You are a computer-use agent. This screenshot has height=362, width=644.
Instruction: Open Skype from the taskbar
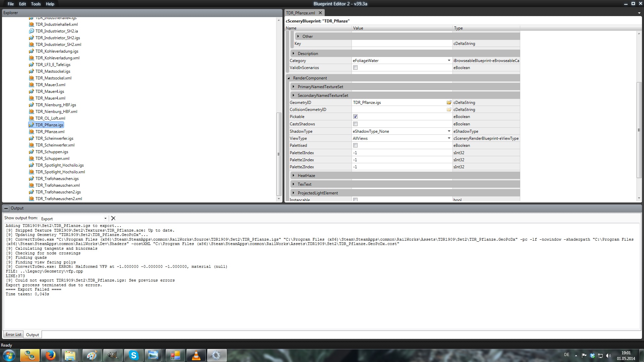tap(133, 355)
